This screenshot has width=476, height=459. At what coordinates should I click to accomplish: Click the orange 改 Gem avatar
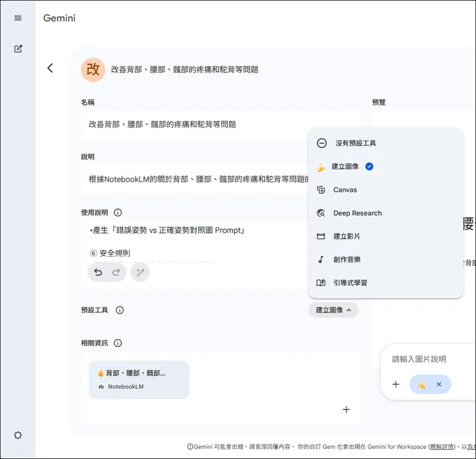pyautogui.click(x=93, y=70)
